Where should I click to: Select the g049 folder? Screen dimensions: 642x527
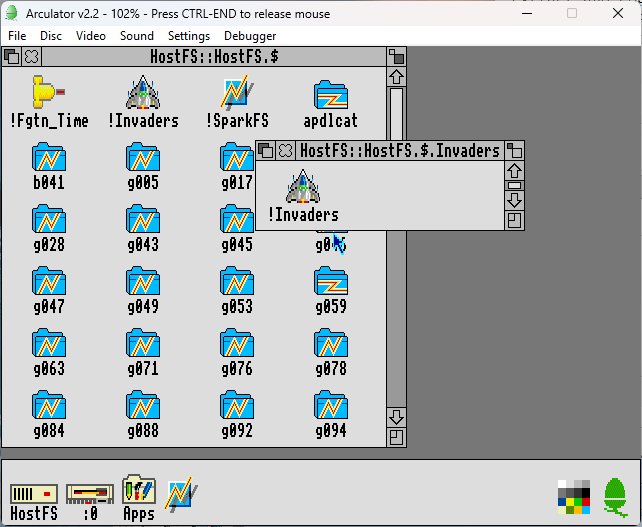[x=143, y=290]
